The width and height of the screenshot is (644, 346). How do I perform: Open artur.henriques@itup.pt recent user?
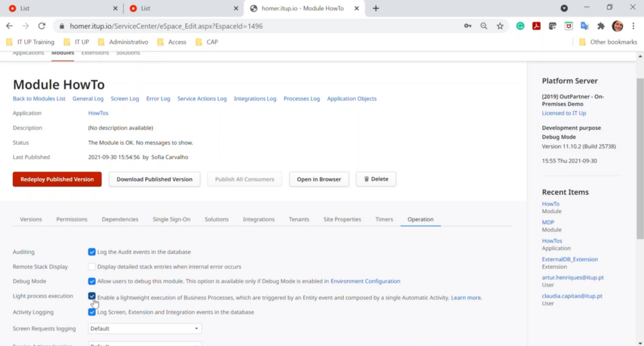(x=573, y=278)
